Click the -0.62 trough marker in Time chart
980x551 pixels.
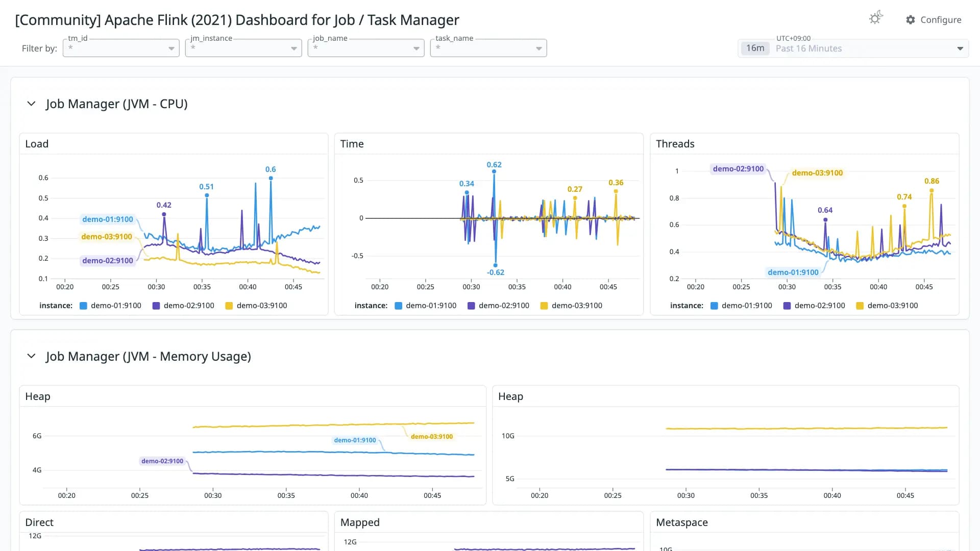[495, 265]
